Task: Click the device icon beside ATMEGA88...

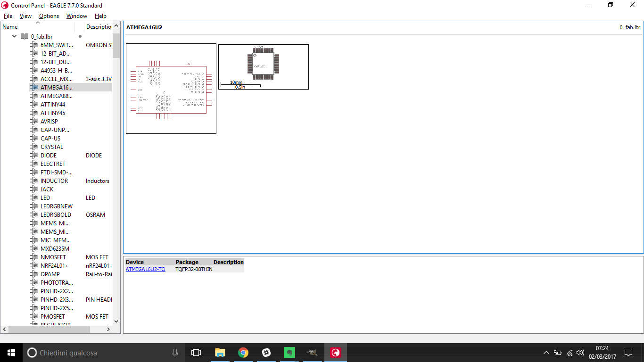Action: tap(34, 96)
